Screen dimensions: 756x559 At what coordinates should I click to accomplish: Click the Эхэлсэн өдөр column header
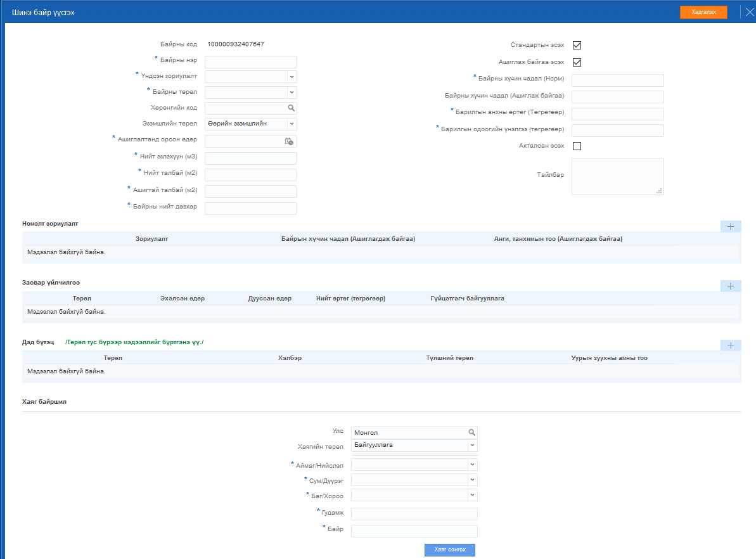(183, 299)
